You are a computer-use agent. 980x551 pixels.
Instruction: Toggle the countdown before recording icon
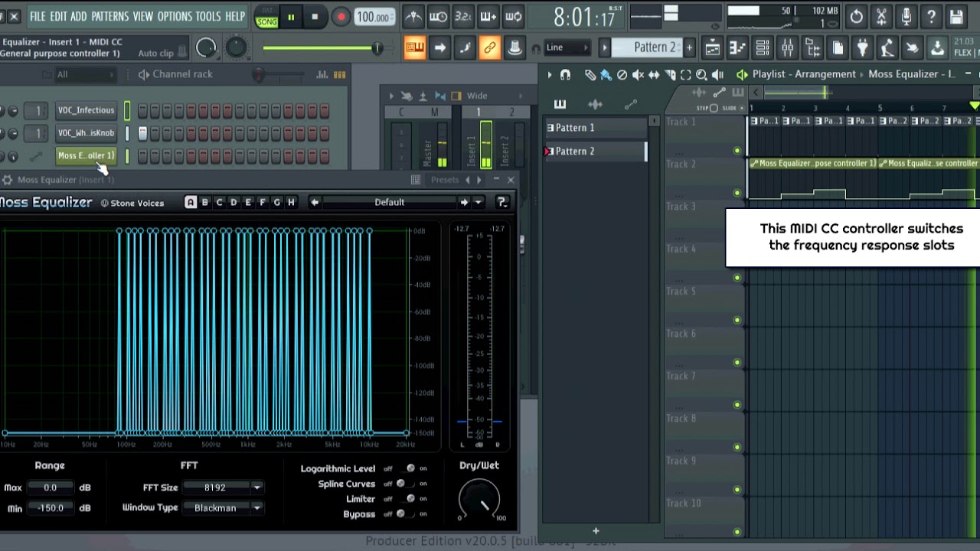[463, 16]
